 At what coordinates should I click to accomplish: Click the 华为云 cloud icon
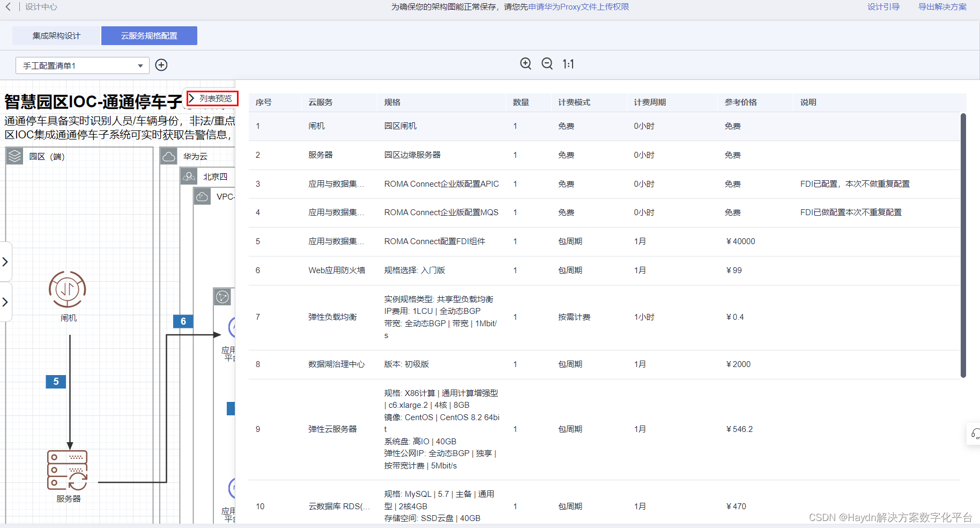pos(169,156)
